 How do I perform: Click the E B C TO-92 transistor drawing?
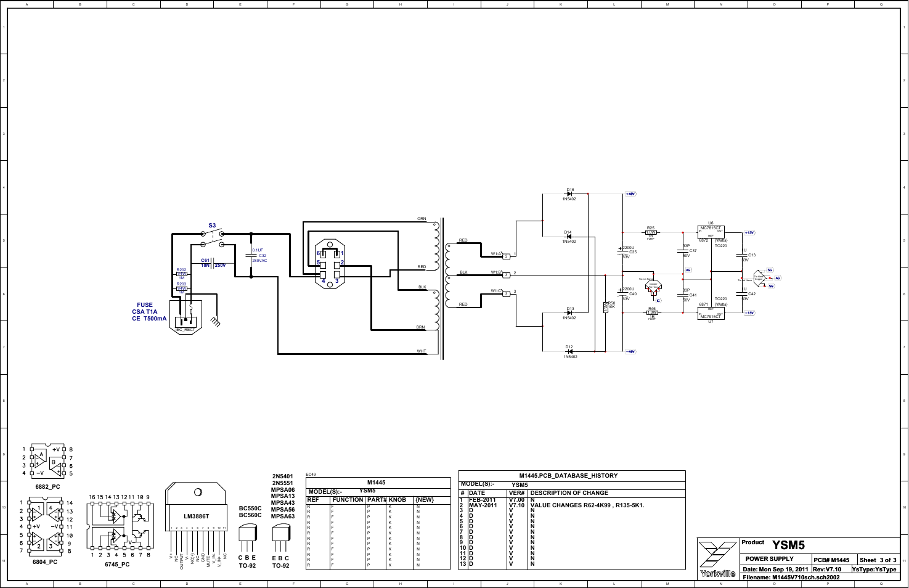tap(281, 538)
